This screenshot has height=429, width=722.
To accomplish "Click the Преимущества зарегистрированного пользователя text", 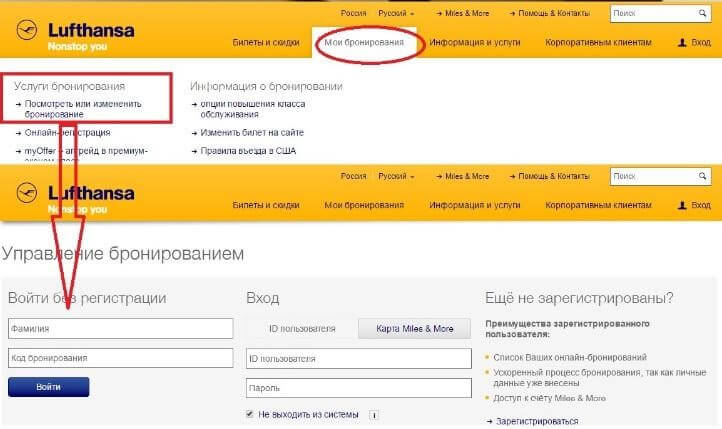I will (x=567, y=329).
